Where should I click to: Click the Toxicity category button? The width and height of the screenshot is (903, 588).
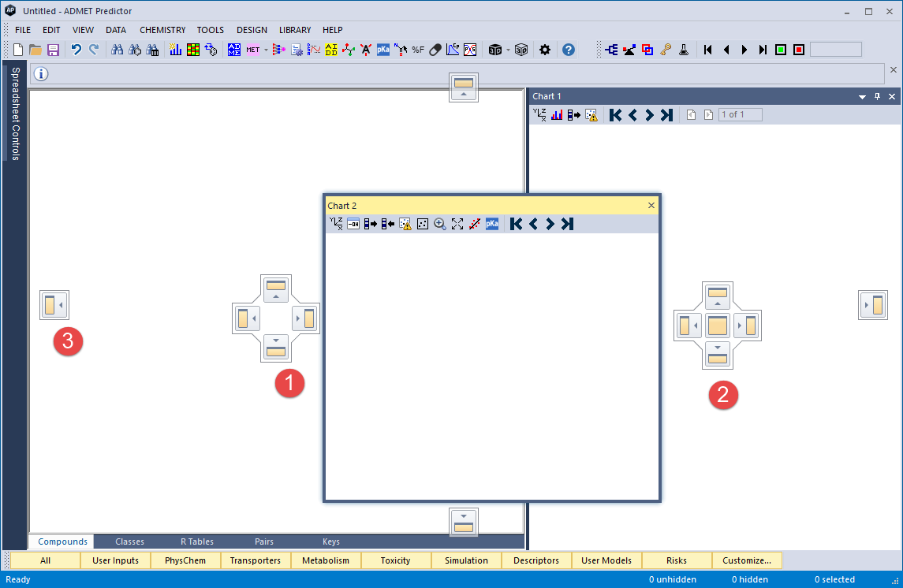coord(396,560)
